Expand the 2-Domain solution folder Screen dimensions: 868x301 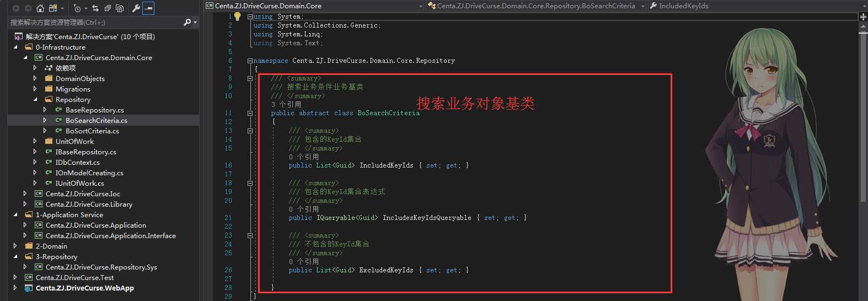coord(15,246)
